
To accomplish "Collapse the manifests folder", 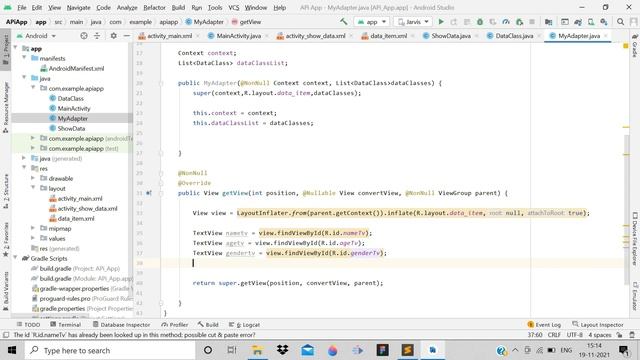I will [24, 58].
